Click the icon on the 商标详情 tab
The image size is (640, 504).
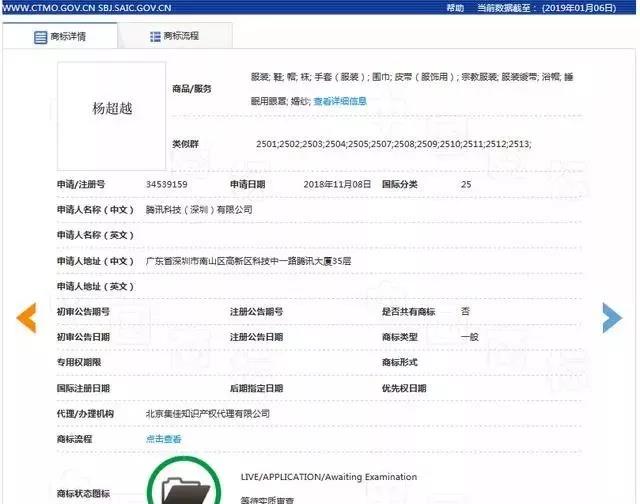point(39,37)
